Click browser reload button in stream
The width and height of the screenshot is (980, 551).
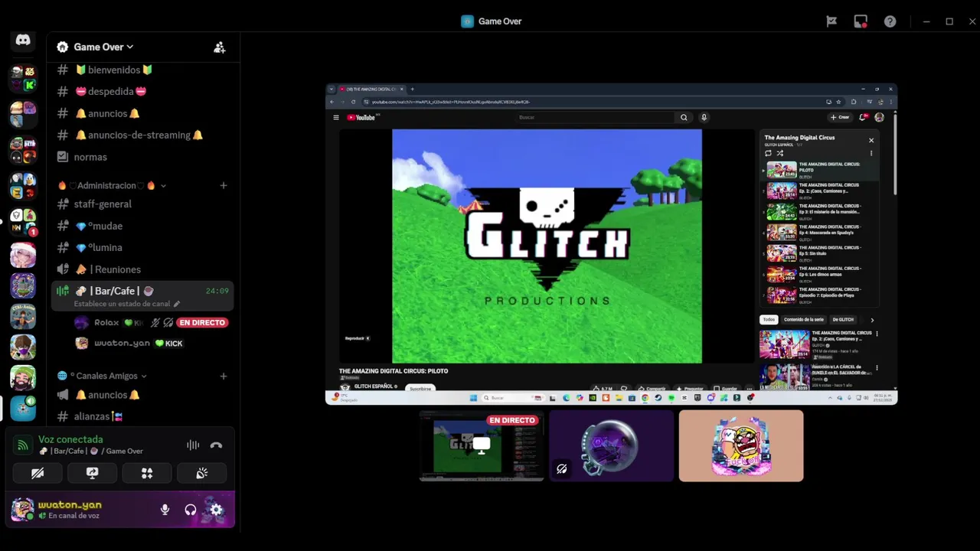tap(353, 102)
